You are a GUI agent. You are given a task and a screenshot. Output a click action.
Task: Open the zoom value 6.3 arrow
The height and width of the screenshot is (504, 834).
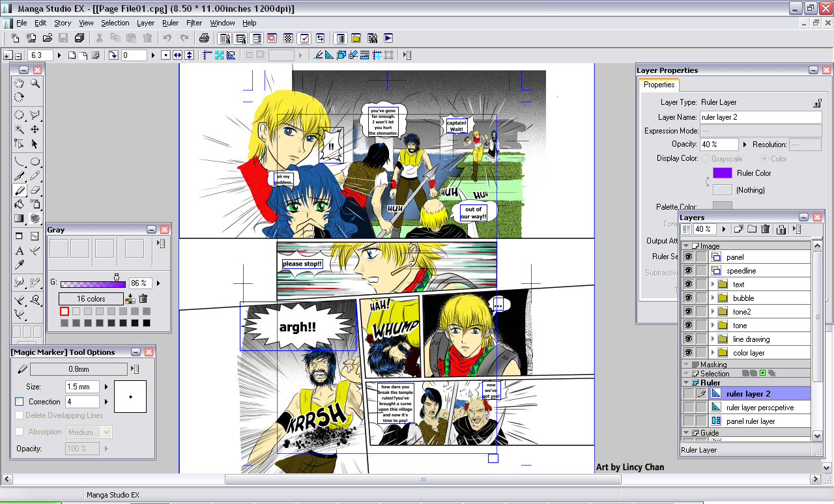pyautogui.click(x=59, y=55)
